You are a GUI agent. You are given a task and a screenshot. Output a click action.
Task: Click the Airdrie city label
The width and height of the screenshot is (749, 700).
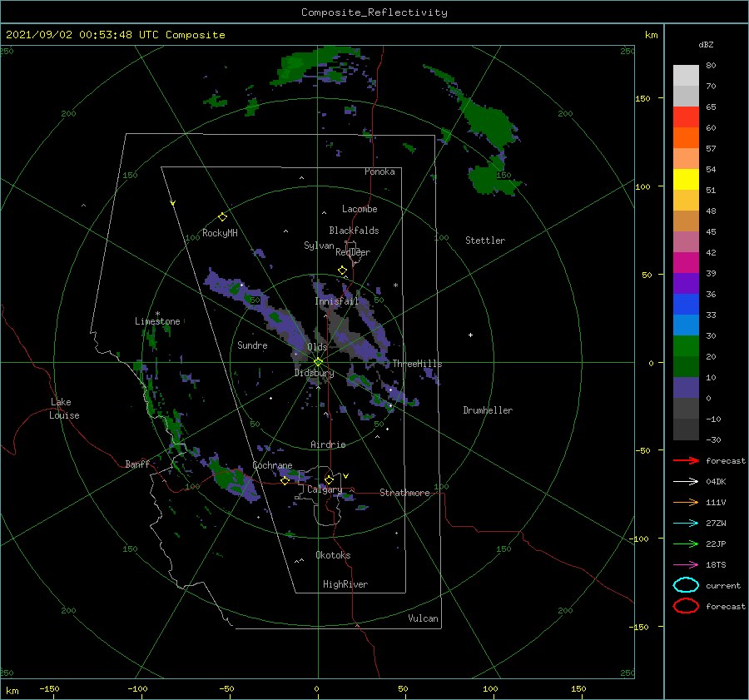pos(328,444)
